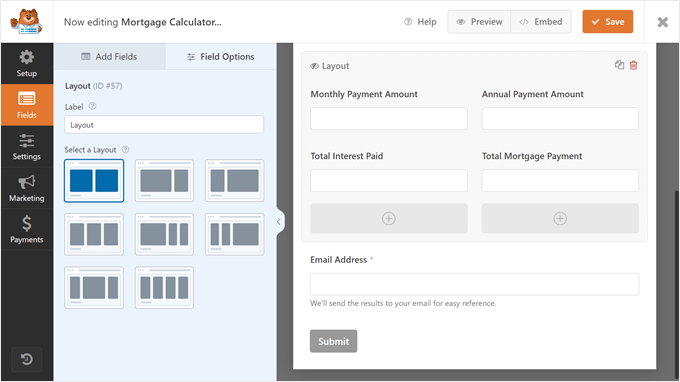Collapse the sidebar panel with chevron
680x382 pixels.
[280, 222]
